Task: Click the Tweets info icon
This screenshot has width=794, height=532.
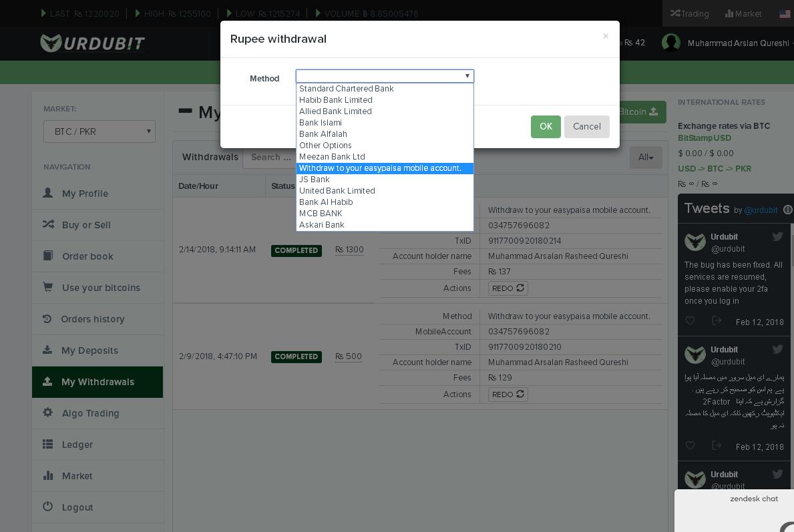Action: pyautogui.click(x=788, y=210)
